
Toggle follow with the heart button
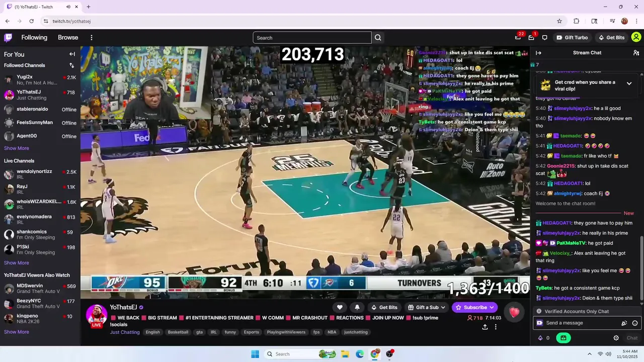pyautogui.click(x=340, y=307)
